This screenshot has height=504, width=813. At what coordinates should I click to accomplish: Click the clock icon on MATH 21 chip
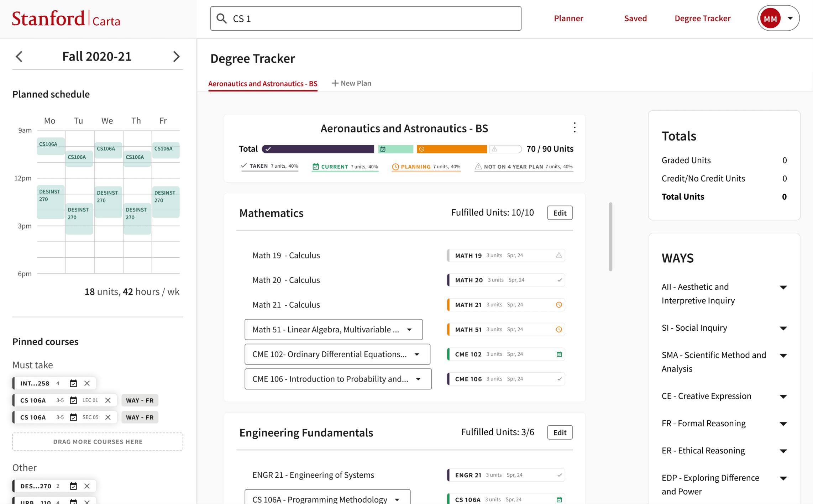point(559,305)
